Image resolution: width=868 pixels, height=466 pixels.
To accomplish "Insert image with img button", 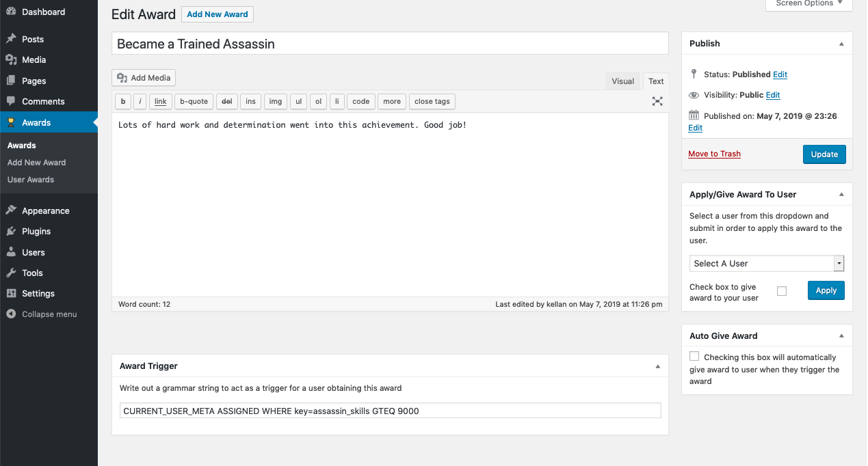I will click(x=276, y=101).
